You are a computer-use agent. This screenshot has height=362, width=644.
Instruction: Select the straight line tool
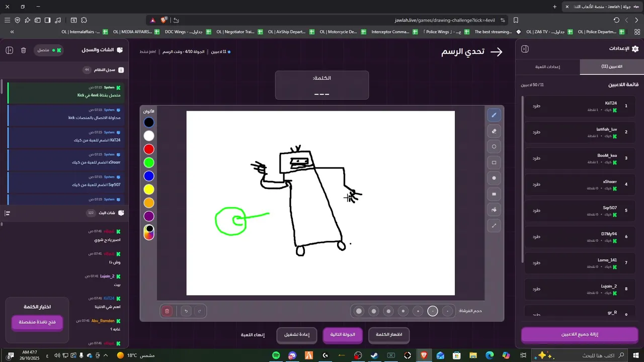pos(494,226)
